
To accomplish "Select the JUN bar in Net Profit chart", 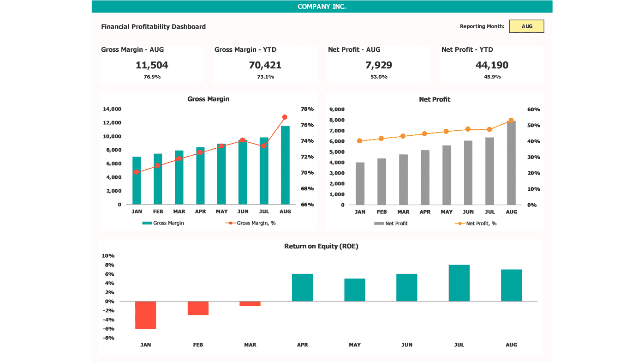I will [468, 173].
